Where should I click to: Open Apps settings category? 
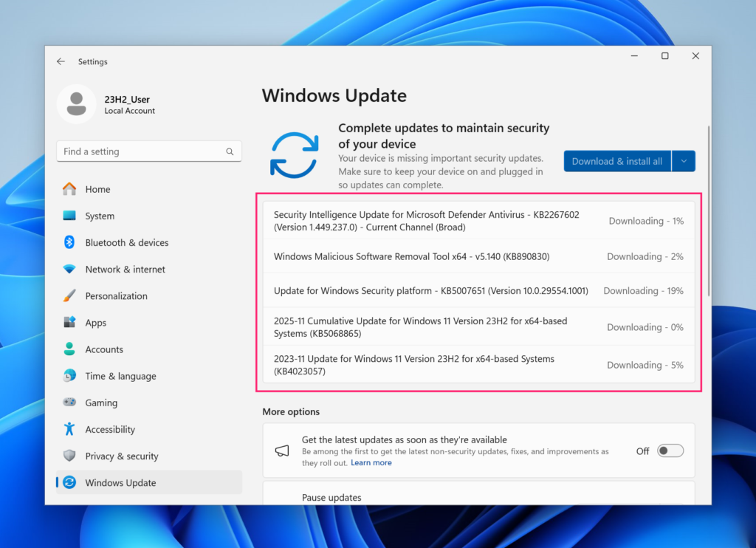coord(149,322)
